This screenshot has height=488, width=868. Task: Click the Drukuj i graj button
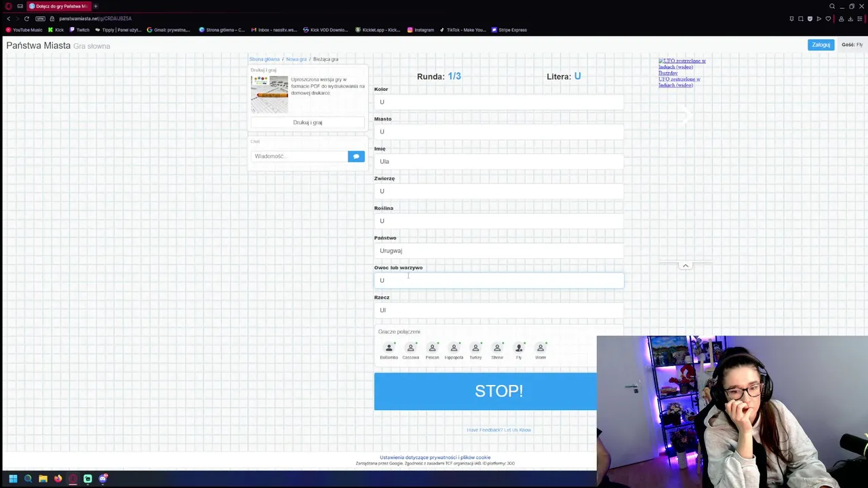tap(308, 123)
